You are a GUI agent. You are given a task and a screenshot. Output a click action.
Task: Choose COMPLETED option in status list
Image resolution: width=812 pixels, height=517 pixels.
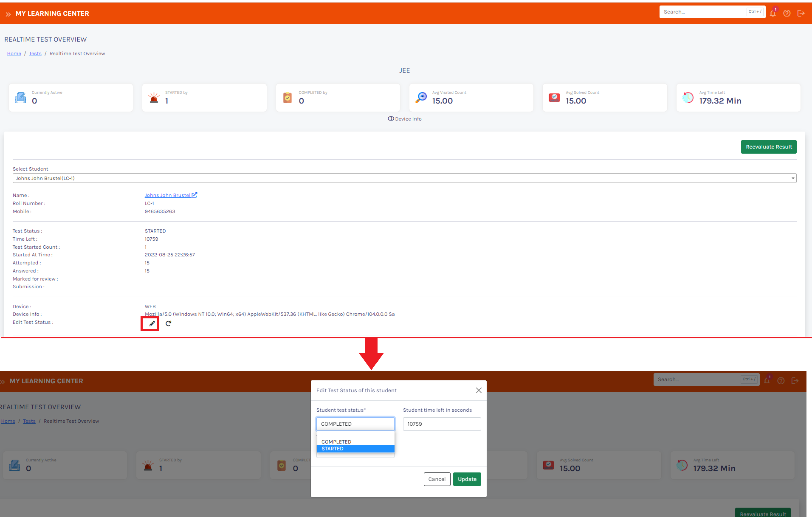point(355,442)
